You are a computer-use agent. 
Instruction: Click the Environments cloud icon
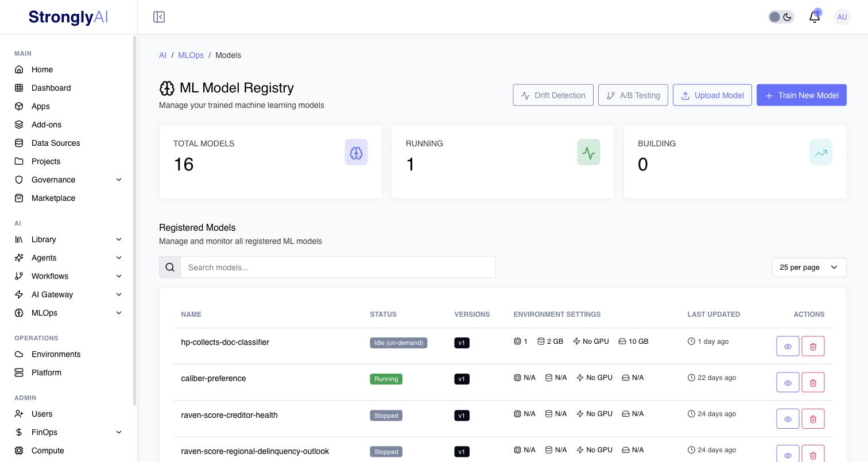pos(19,354)
